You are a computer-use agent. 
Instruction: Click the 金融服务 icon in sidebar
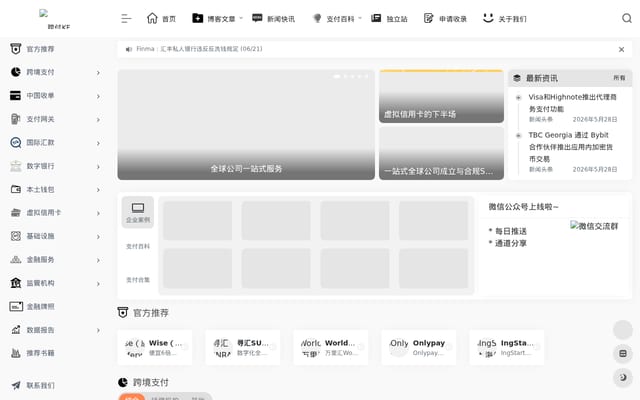tap(16, 260)
